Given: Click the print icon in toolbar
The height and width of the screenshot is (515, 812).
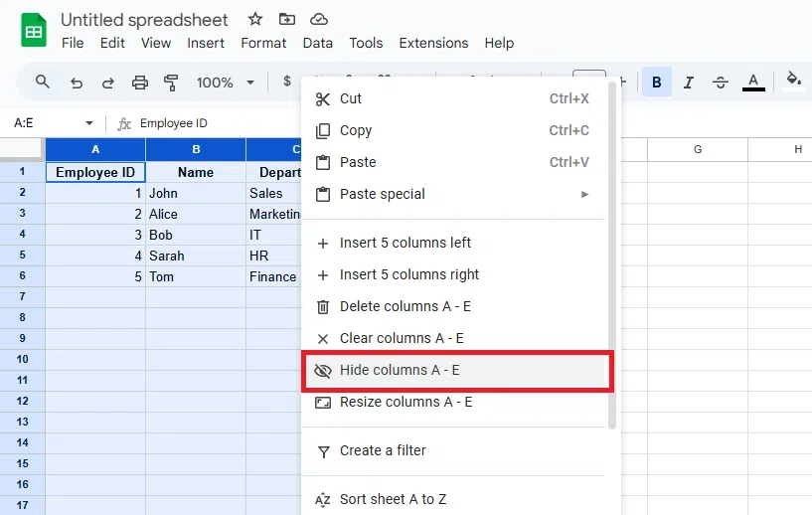Looking at the screenshot, I should point(139,83).
